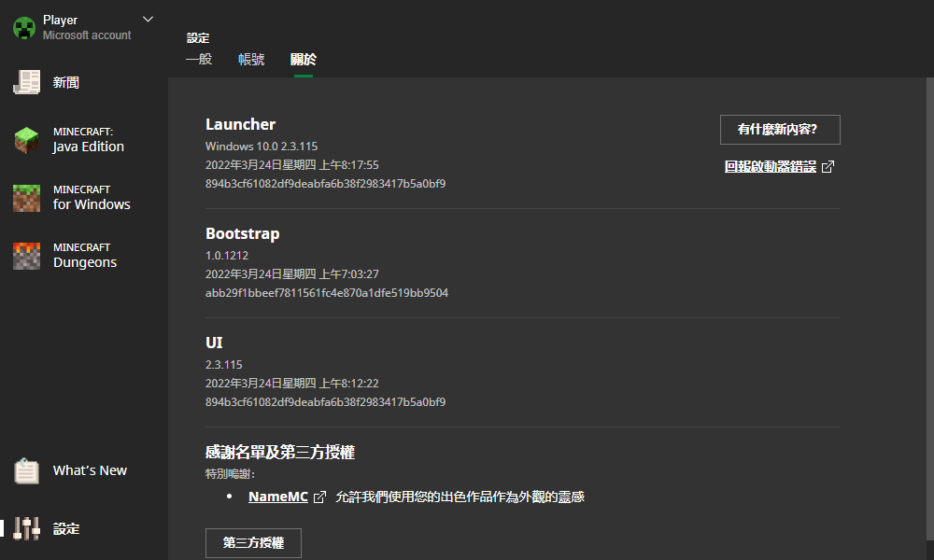934x560 pixels.
Task: Click the Launcher heading
Action: (241, 124)
